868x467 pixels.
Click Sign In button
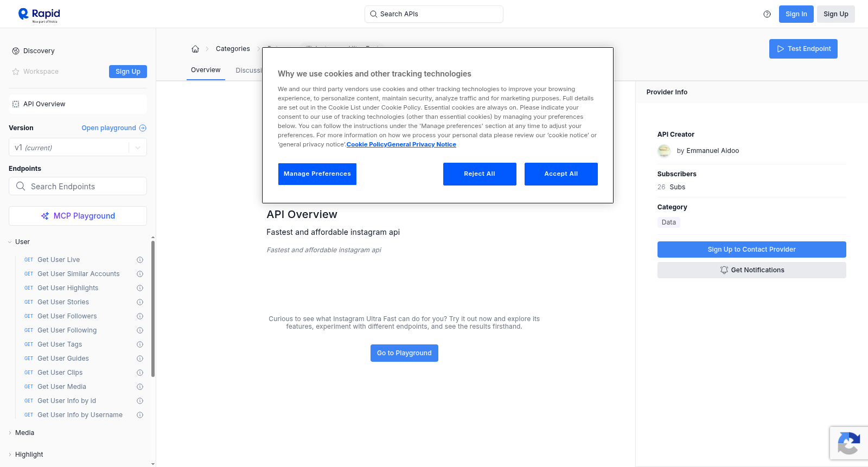[x=796, y=14]
